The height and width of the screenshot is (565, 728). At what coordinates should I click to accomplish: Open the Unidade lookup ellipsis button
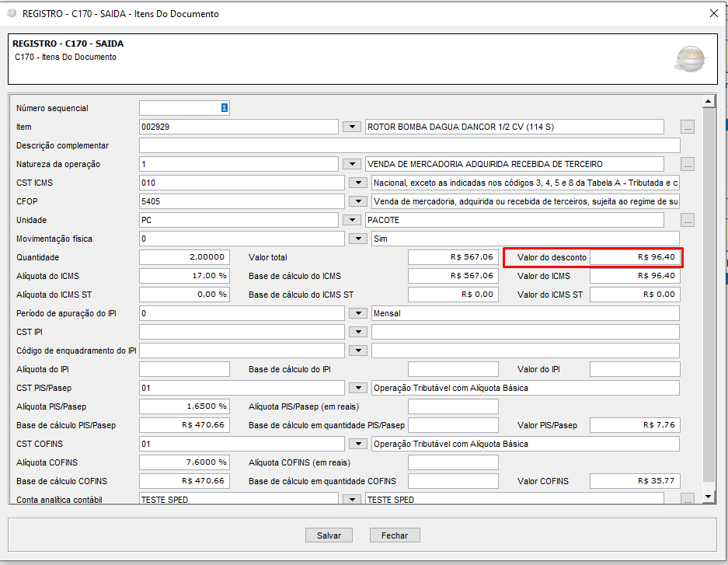click(687, 220)
